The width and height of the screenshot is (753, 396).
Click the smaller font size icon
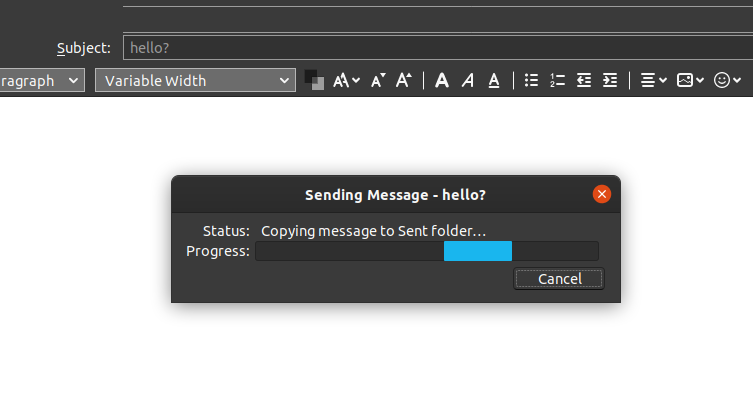click(x=378, y=80)
